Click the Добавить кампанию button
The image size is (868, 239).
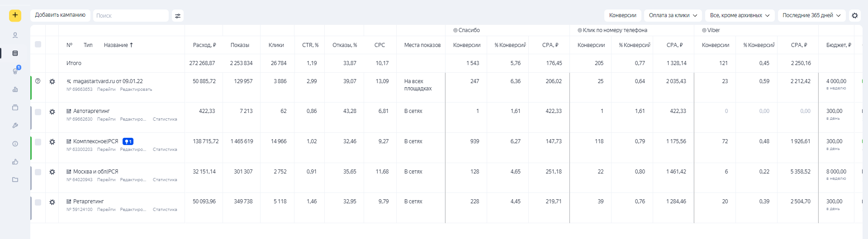(x=60, y=15)
